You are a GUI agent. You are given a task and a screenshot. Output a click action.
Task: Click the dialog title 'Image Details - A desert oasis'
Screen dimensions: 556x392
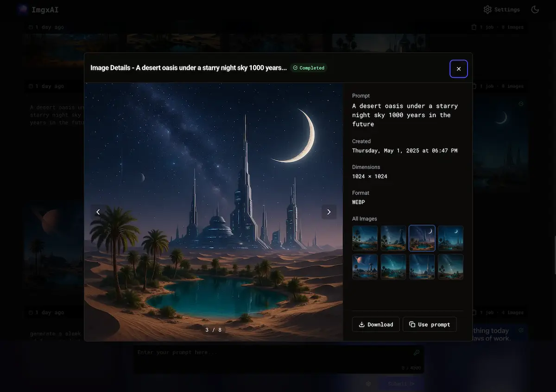tap(189, 68)
